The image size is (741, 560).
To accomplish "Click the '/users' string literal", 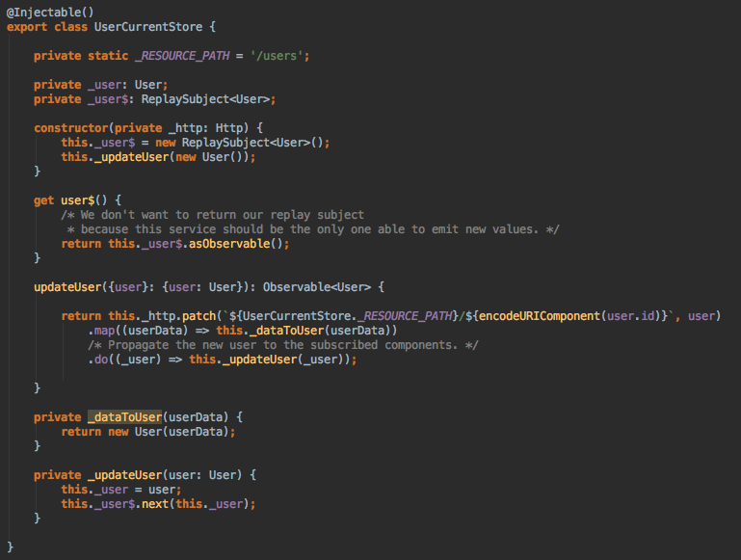I will tap(277, 56).
